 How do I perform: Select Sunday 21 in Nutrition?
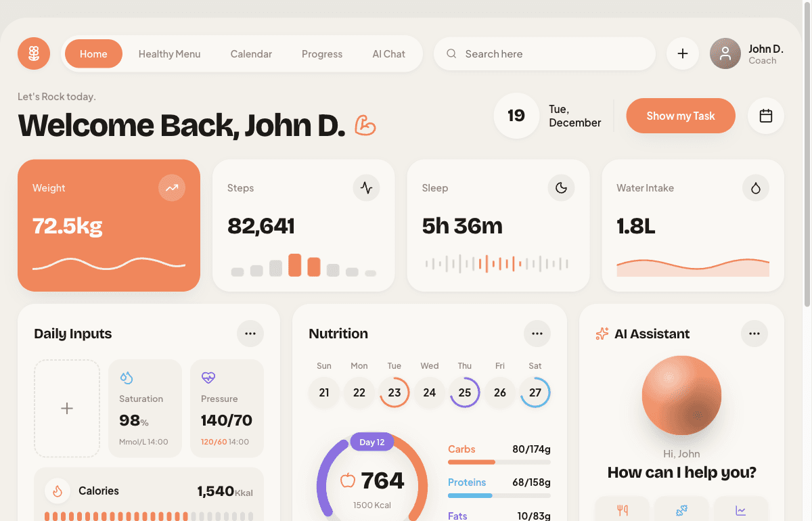(324, 392)
